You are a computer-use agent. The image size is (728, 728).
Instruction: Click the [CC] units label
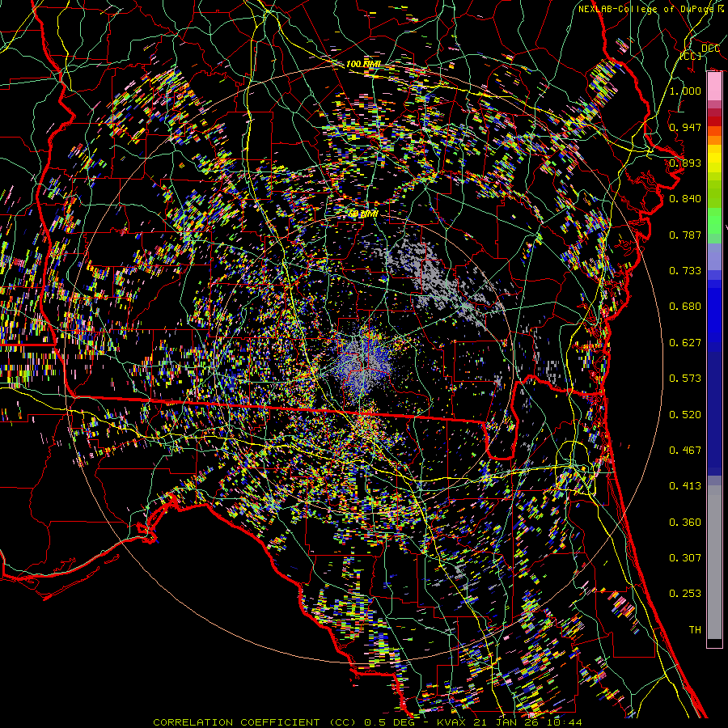click(x=691, y=56)
